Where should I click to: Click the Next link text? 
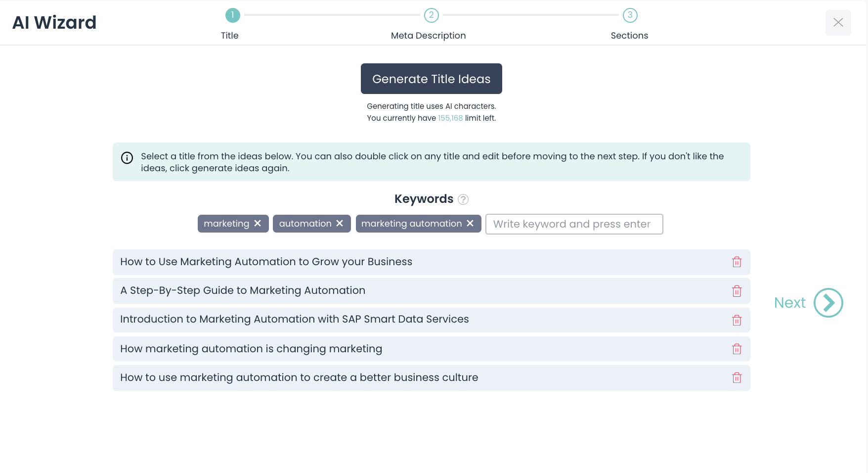789,303
